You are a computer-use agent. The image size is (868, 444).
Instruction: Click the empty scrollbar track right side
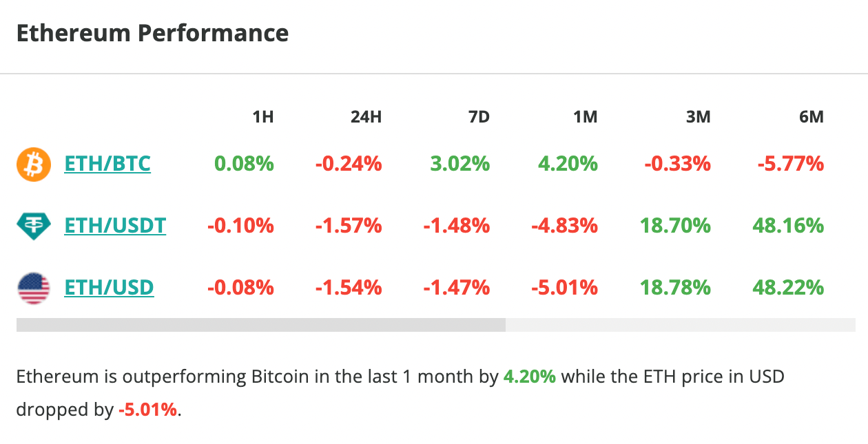point(679,325)
